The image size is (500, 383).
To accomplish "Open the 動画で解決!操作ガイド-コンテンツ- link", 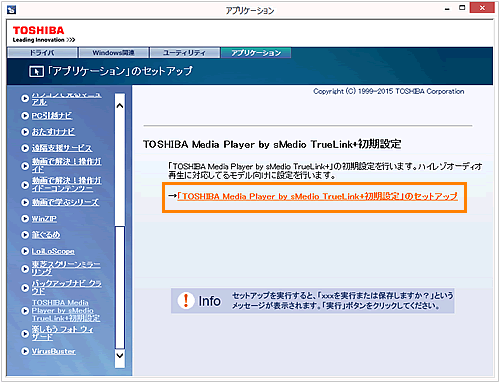I will point(67,184).
